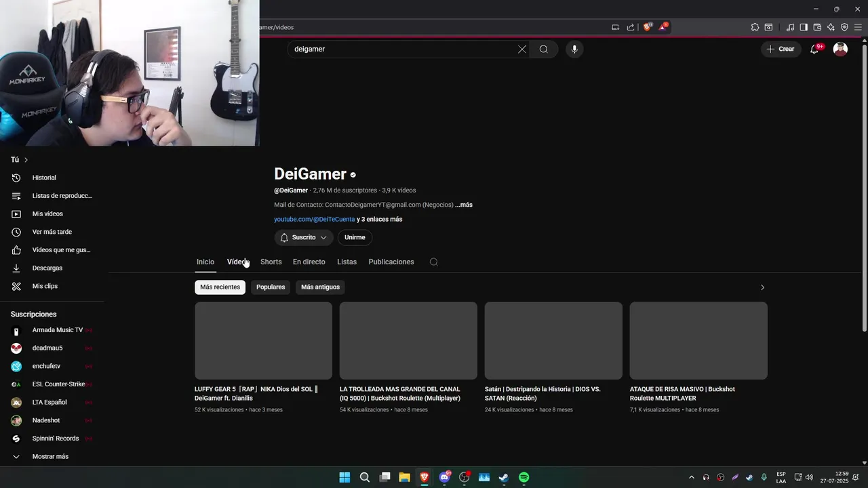
Task: Open the y 3 enlaces más link
Action: tap(380, 220)
